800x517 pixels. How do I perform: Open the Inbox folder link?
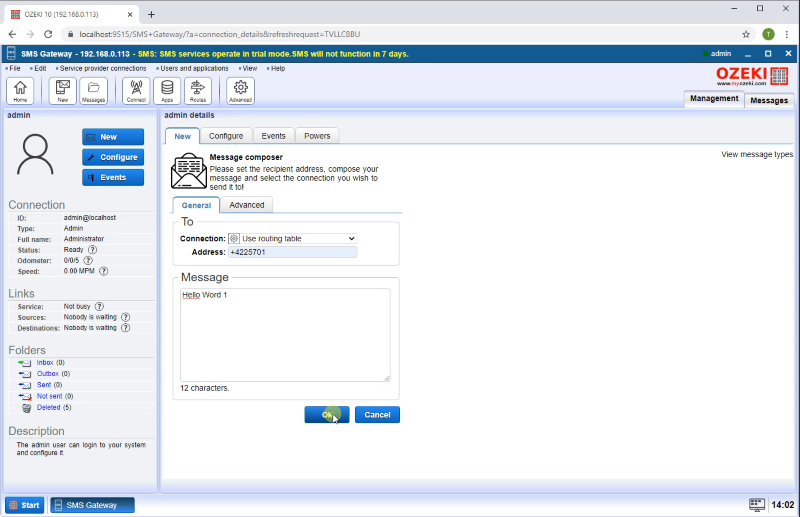(45, 362)
